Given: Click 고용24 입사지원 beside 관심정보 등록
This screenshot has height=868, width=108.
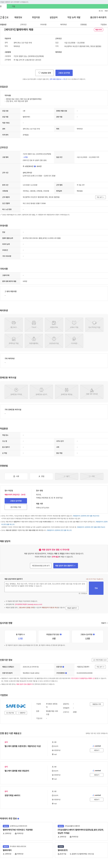Looking at the screenshot, I should point(64,73).
